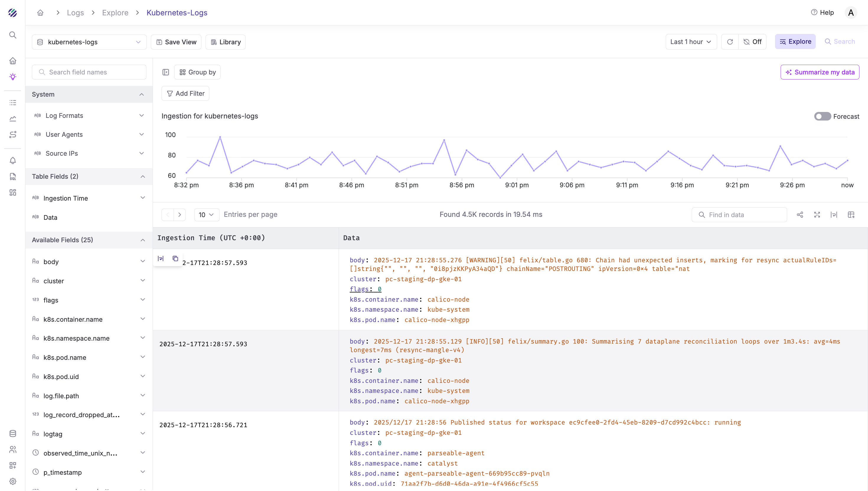Collapse the System section
The image size is (868, 491).
click(x=141, y=95)
